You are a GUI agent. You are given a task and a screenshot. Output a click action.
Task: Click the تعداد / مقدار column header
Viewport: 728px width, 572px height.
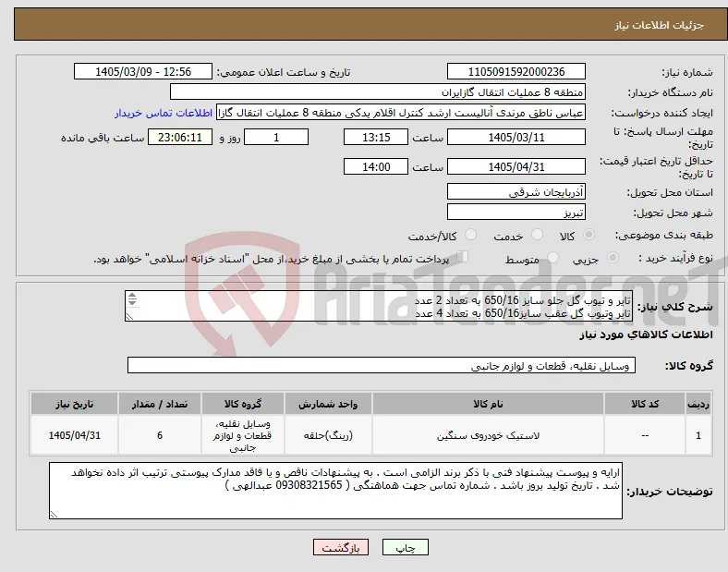[160, 404]
